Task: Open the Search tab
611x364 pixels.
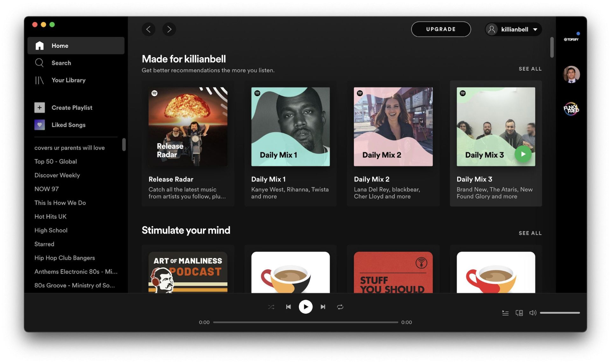Action: (61, 63)
